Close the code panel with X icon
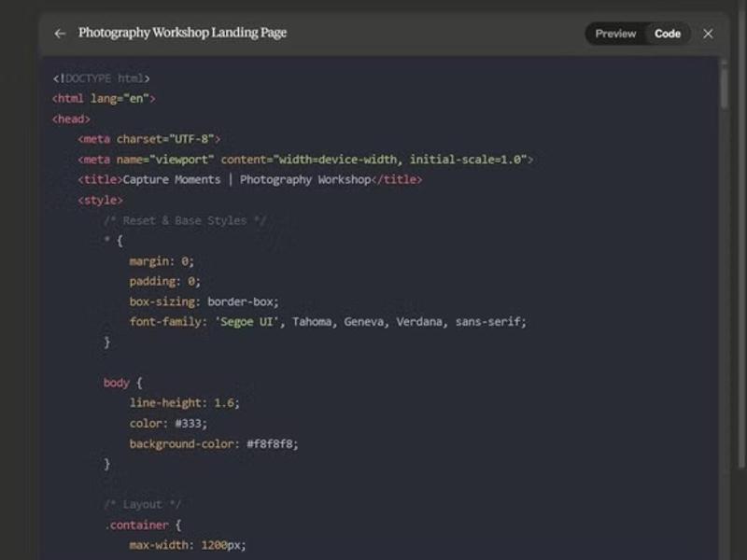 pyautogui.click(x=708, y=34)
